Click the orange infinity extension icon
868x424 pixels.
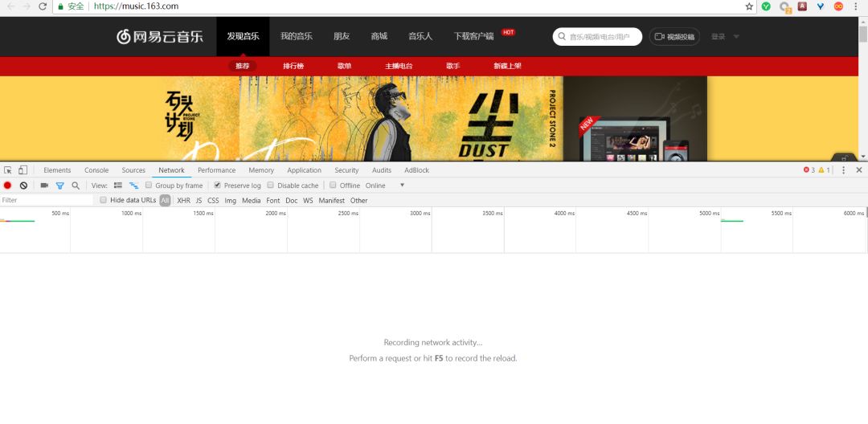(838, 6)
